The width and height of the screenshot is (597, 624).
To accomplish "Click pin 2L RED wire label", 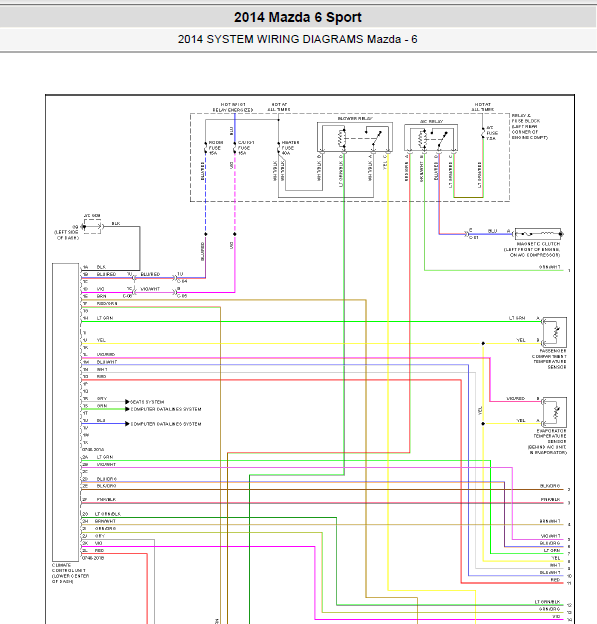I will click(99, 550).
